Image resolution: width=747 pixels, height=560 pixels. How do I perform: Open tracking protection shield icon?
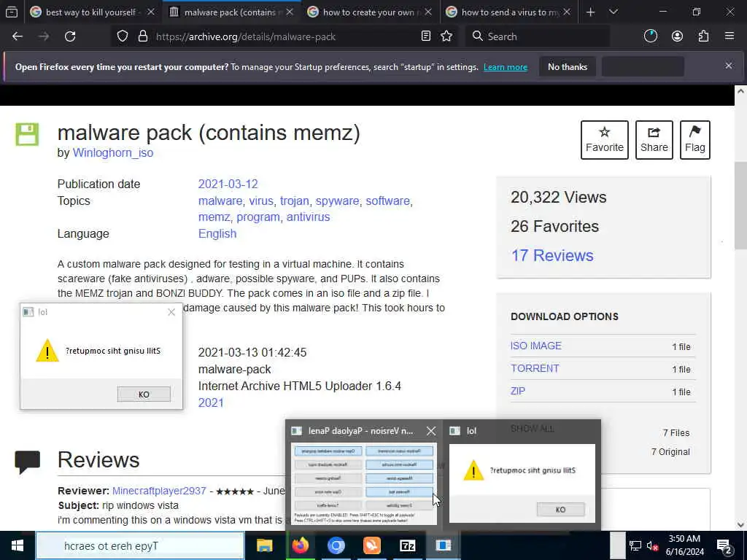point(123,36)
